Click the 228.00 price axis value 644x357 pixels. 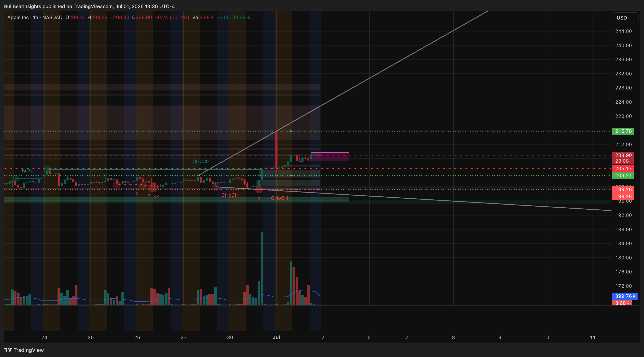pyautogui.click(x=623, y=88)
